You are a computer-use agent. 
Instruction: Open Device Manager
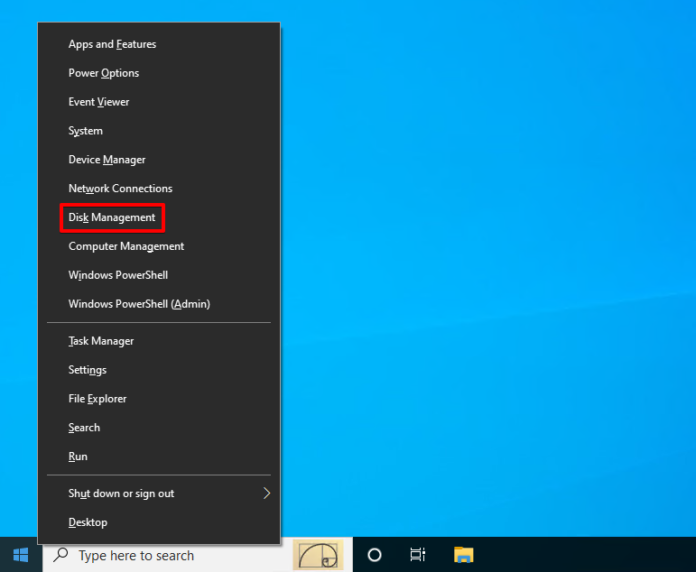pos(106,160)
